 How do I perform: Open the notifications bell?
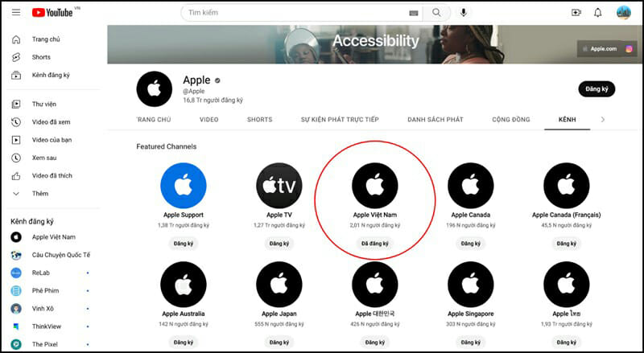click(x=598, y=13)
